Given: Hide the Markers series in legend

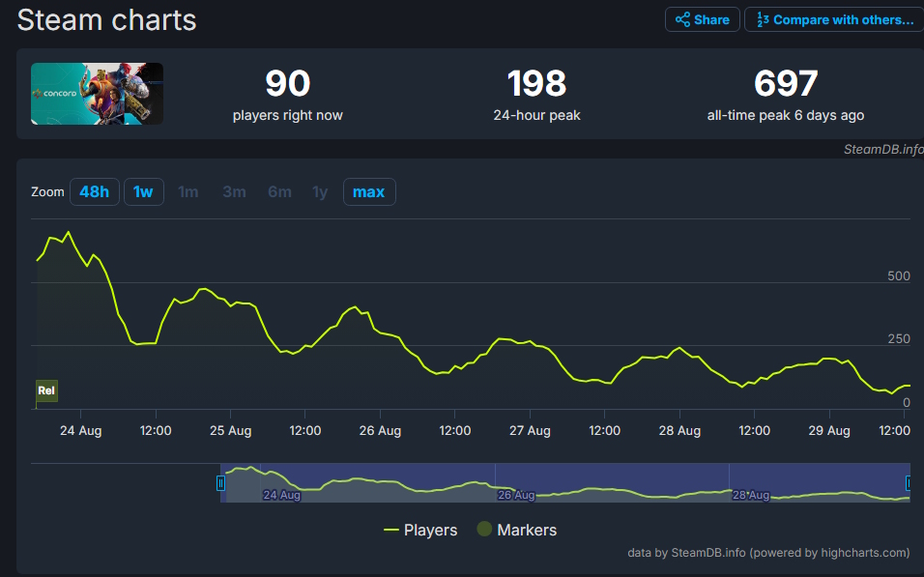Looking at the screenshot, I should (516, 530).
